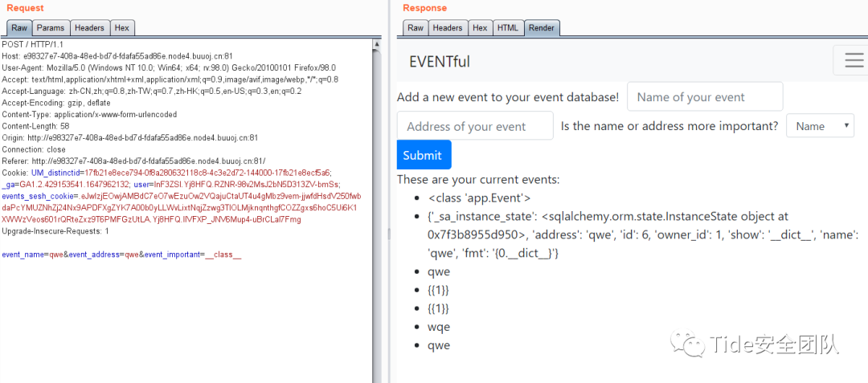Open the Response Headers tab
The height and width of the screenshot is (383, 868).
[x=448, y=27]
